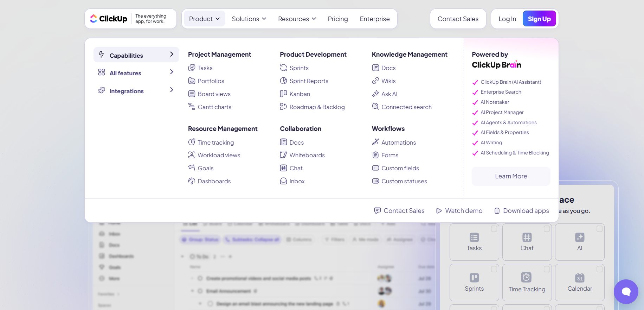644x310 pixels.
Task: Click the Automations wand icon
Action: coord(375,142)
